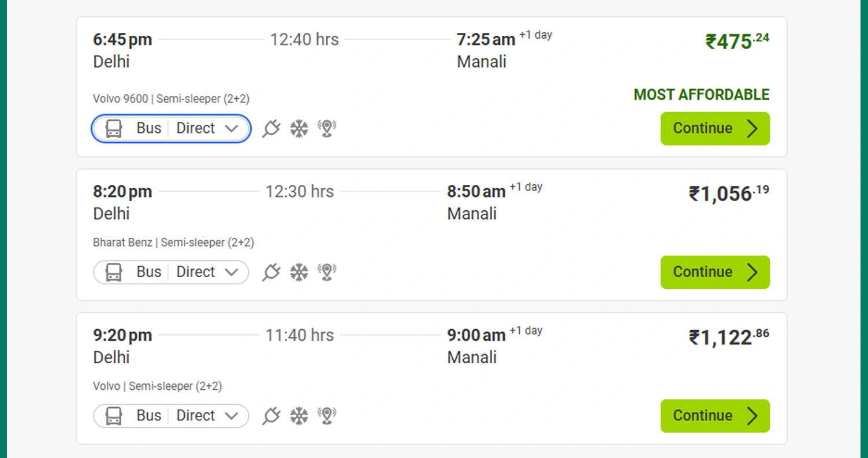The width and height of the screenshot is (868, 458).
Task: Click the snowflake AC icon on Bharat Benz bus
Action: pyautogui.click(x=299, y=272)
